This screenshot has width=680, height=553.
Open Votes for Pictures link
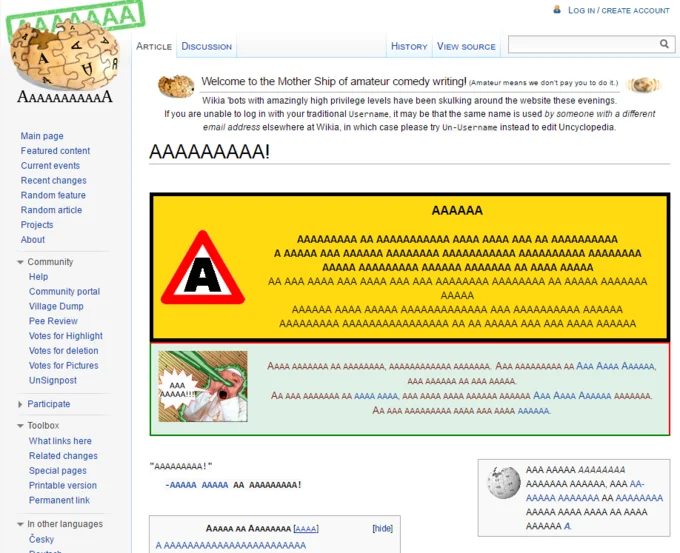coord(63,365)
